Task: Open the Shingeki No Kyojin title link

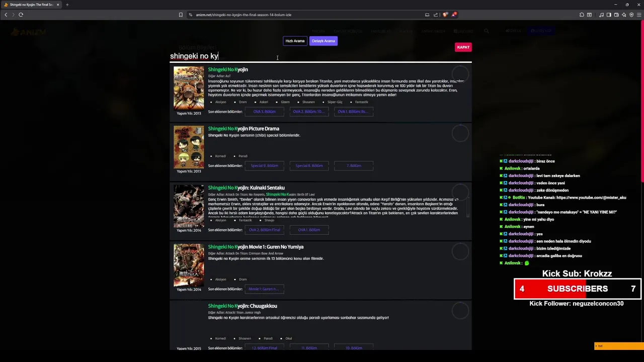Action: [x=228, y=69]
